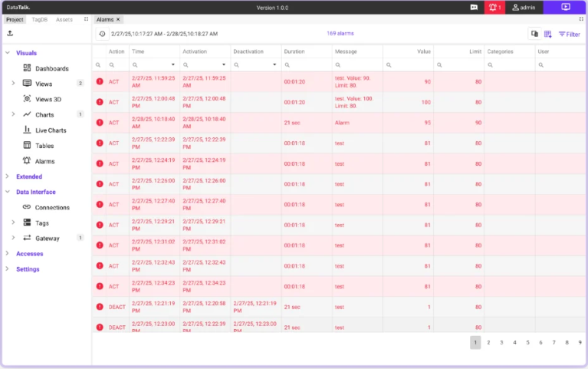Maximize the Alarms content panel
Screen dimensions: 588x369
coord(581,19)
